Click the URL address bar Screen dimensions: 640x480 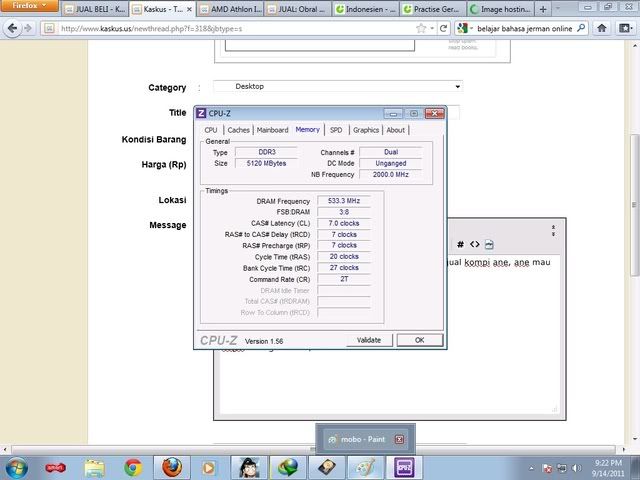point(235,29)
